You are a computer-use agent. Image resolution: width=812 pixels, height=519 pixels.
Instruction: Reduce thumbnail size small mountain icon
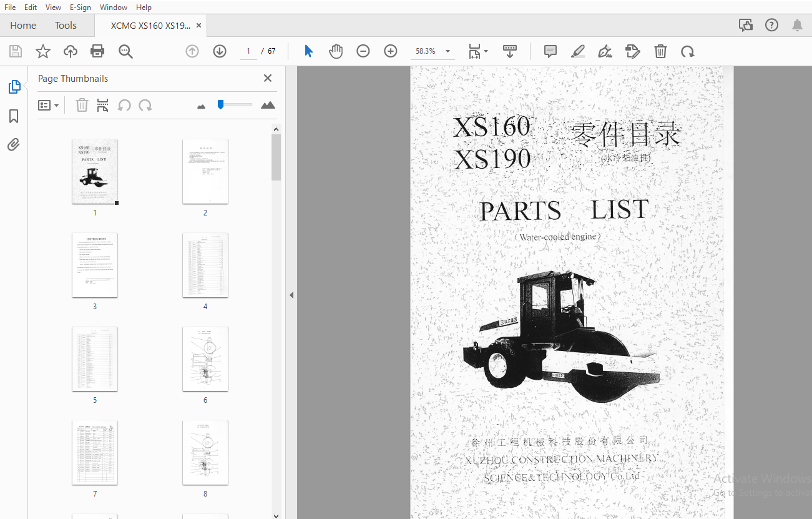pos(201,106)
